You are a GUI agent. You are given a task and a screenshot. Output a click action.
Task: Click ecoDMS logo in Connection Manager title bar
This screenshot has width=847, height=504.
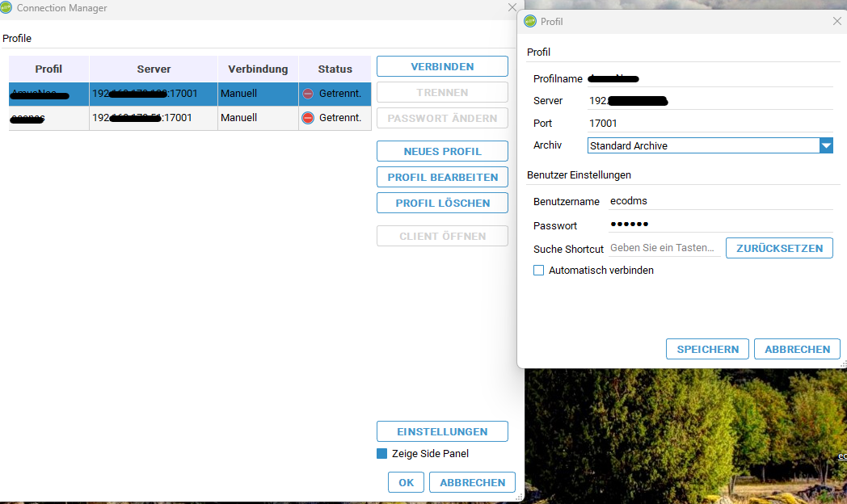7,8
